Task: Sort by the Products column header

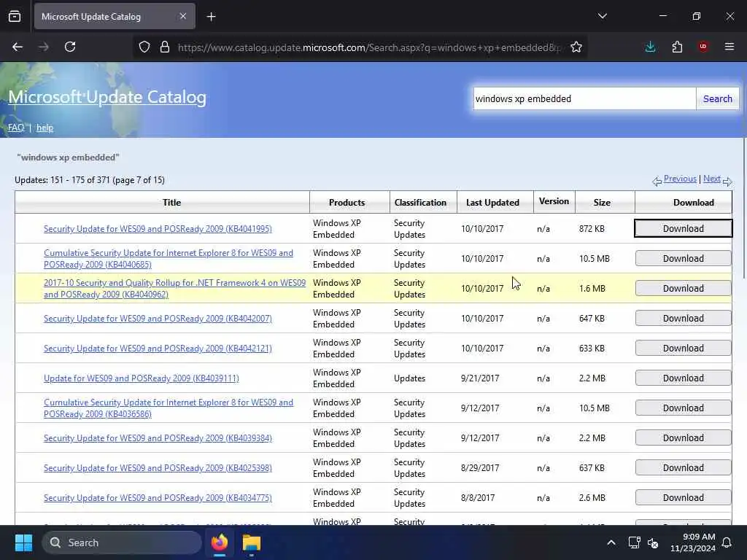Action: pyautogui.click(x=347, y=203)
